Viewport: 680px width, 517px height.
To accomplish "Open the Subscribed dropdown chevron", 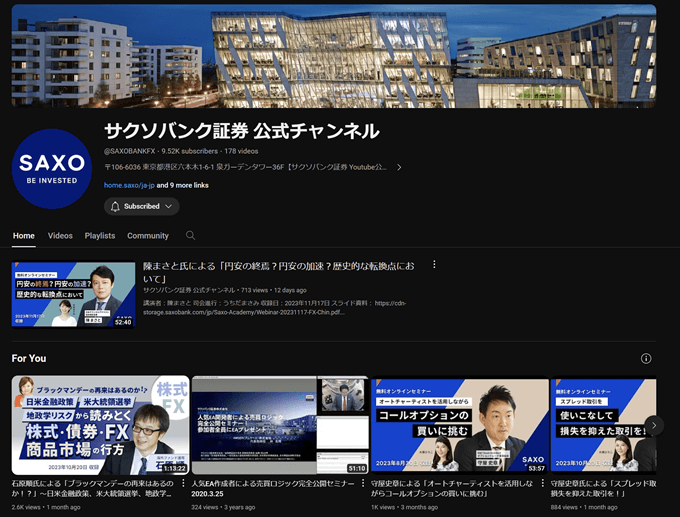I will (x=169, y=206).
